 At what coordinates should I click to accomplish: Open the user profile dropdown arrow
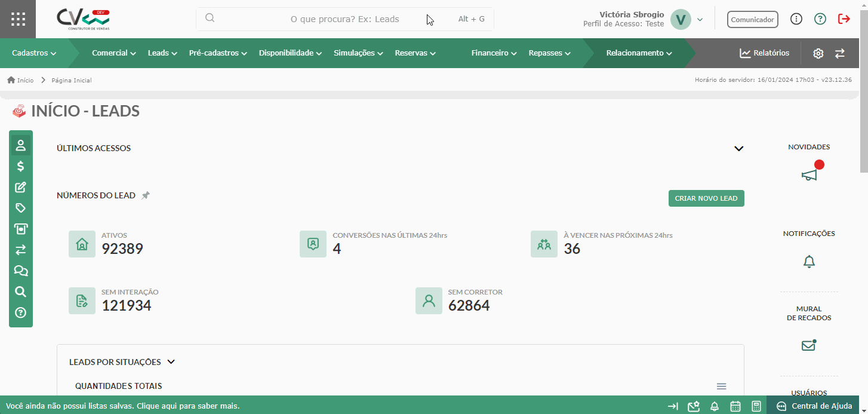click(700, 20)
